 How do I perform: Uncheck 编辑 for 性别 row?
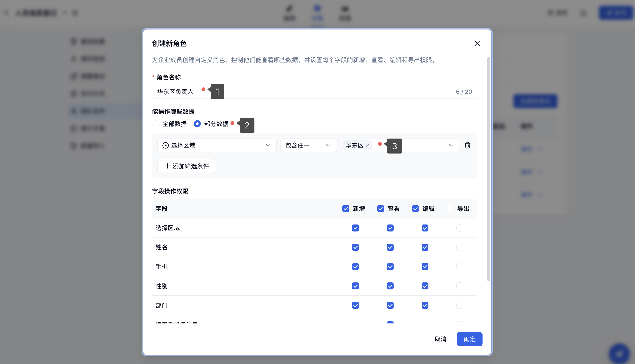425,286
